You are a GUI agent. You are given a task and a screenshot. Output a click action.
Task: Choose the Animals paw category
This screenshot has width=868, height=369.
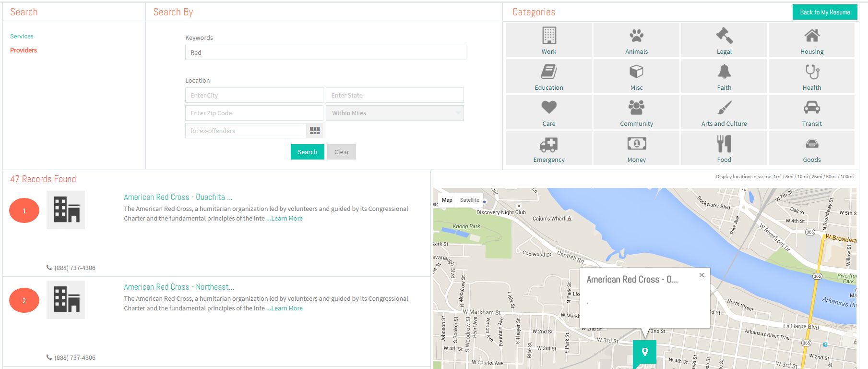pos(636,40)
